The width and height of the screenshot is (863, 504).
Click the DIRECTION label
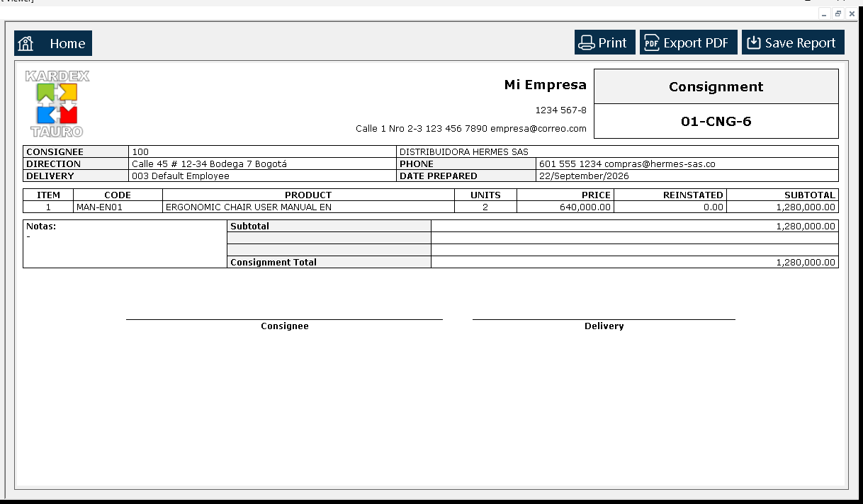coord(53,164)
